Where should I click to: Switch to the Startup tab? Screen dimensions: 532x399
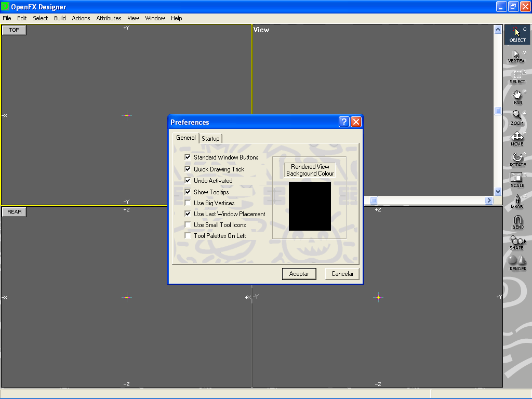point(210,138)
